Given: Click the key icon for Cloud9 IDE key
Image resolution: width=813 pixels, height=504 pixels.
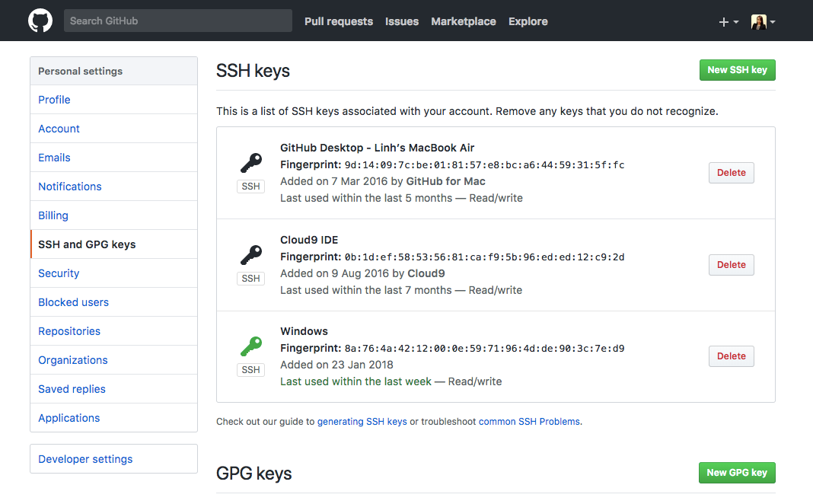Looking at the screenshot, I should pyautogui.click(x=251, y=255).
